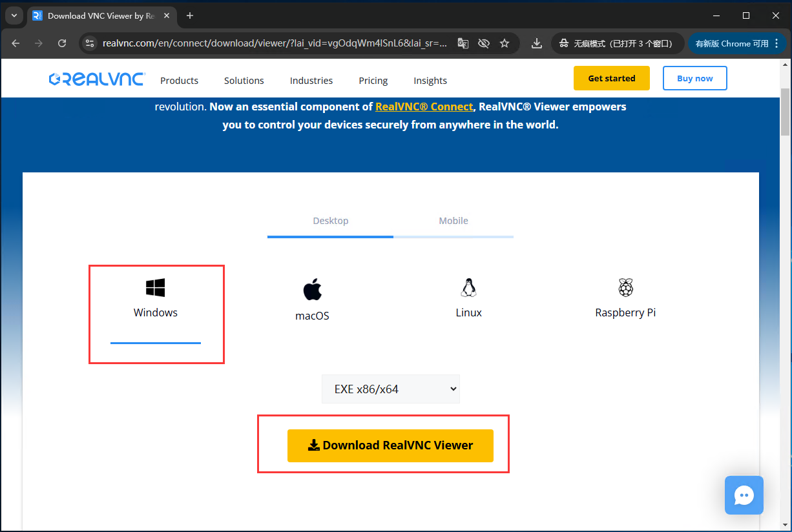
Task: Click Download RealVNC Viewer button
Action: pyautogui.click(x=390, y=445)
